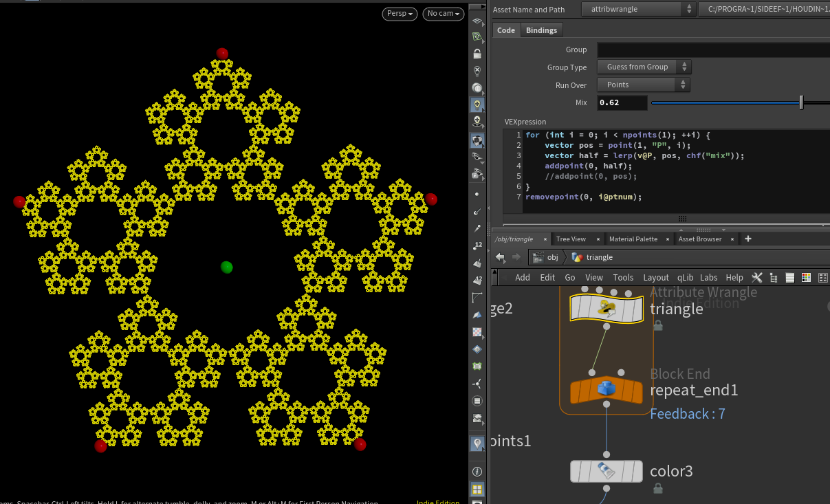Toggle the lock icon in viewport toolbar
The height and width of the screenshot is (504, 830).
(477, 54)
